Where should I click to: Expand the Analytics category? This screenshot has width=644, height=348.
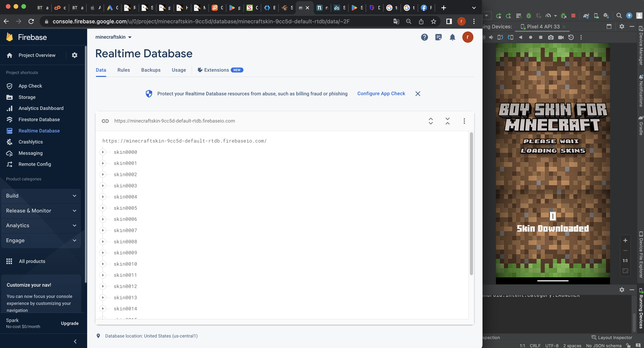click(41, 226)
